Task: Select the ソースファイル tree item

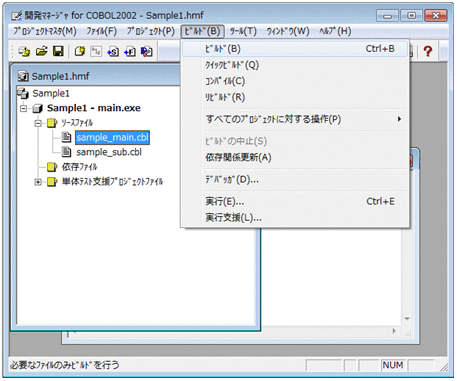Action: click(77, 123)
